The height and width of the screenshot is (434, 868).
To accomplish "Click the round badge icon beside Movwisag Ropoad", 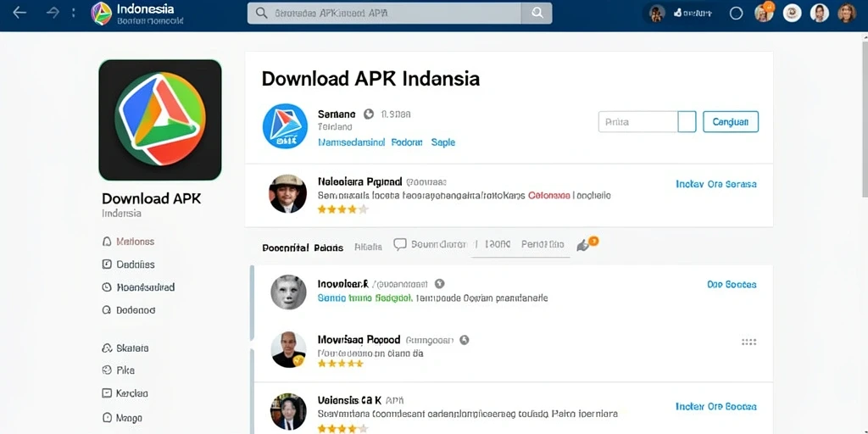I will [x=465, y=340].
